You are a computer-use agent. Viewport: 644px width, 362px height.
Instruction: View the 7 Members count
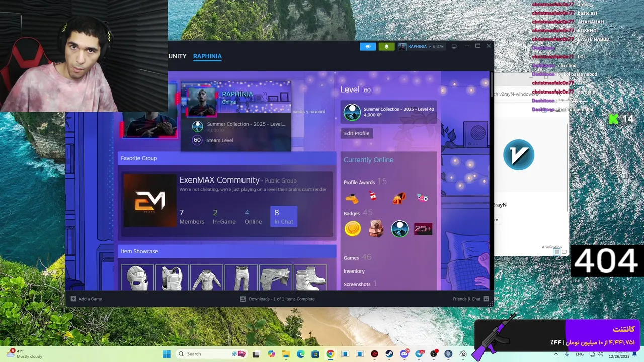192,217
